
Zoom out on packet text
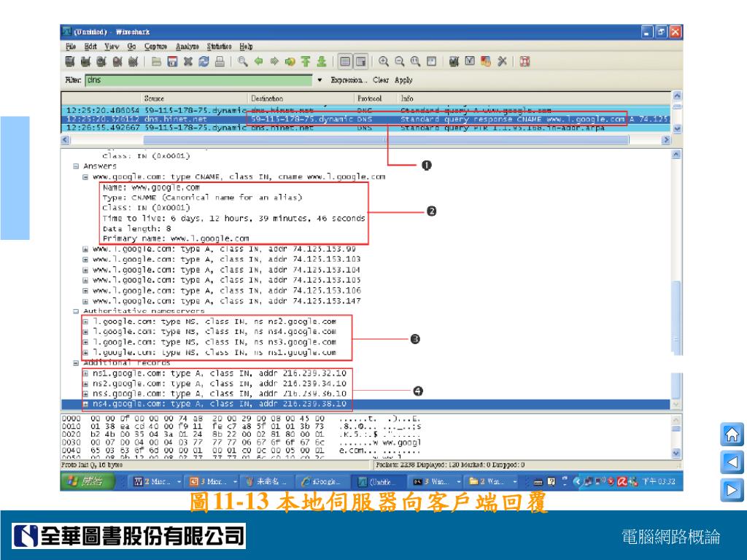pyautogui.click(x=400, y=61)
